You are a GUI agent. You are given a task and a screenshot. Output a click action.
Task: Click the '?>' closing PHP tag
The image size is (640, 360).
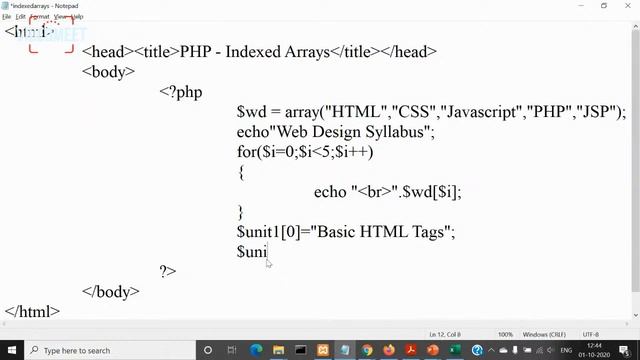click(x=168, y=271)
